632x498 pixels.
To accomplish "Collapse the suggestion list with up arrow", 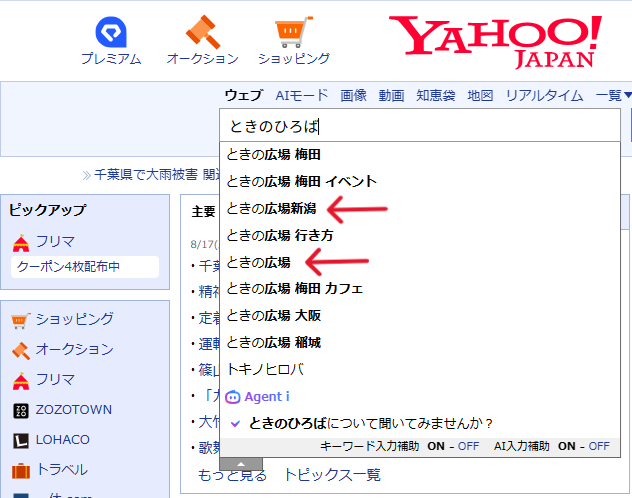I will (241, 464).
